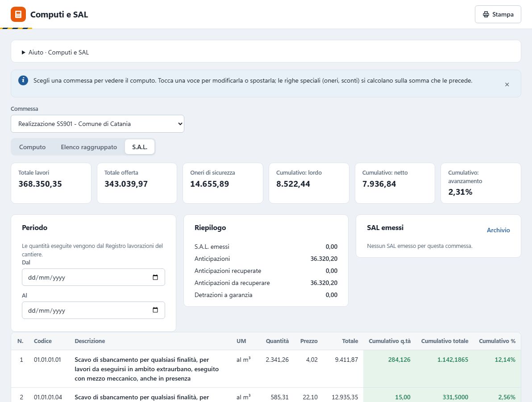Click the Stampa button

click(498, 14)
